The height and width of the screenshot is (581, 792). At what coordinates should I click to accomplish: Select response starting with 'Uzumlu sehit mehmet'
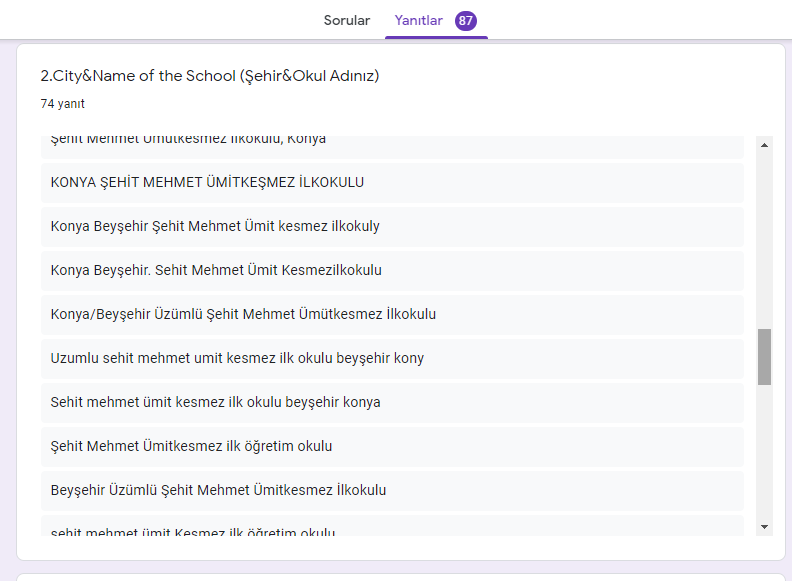coord(237,359)
